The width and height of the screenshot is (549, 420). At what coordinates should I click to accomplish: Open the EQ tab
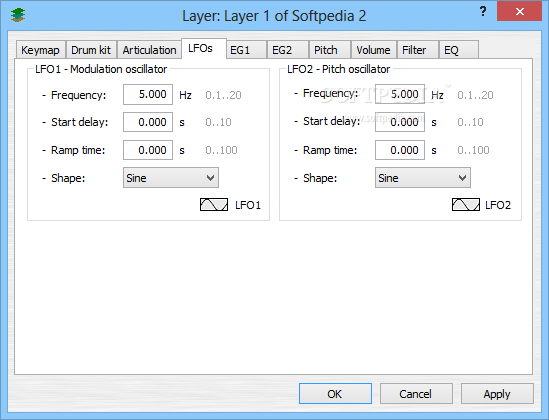[459, 50]
